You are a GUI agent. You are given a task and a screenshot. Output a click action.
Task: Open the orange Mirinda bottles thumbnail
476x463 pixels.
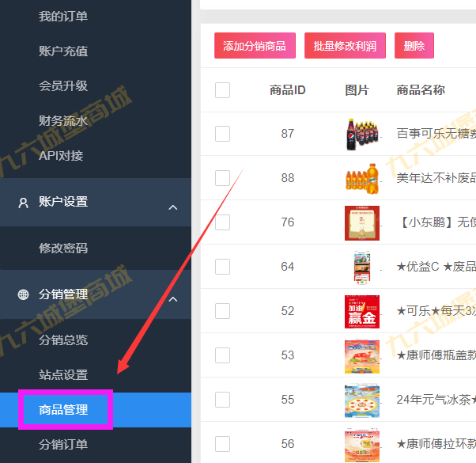tap(362, 178)
